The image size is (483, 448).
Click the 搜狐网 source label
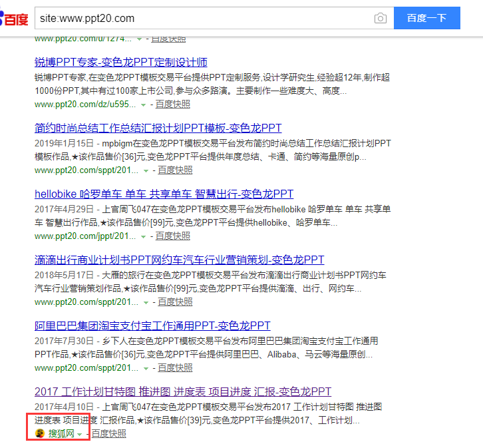pos(61,433)
